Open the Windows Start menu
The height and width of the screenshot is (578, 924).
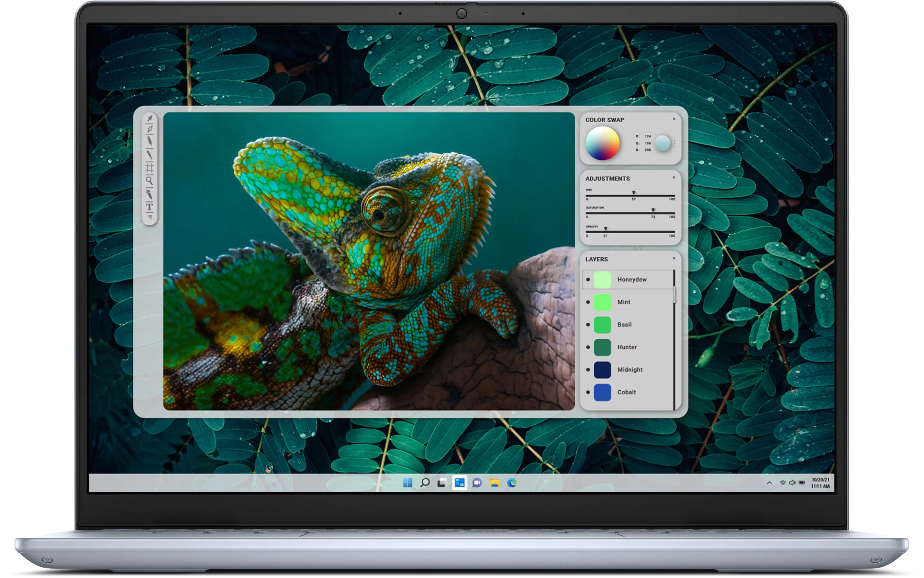[407, 483]
